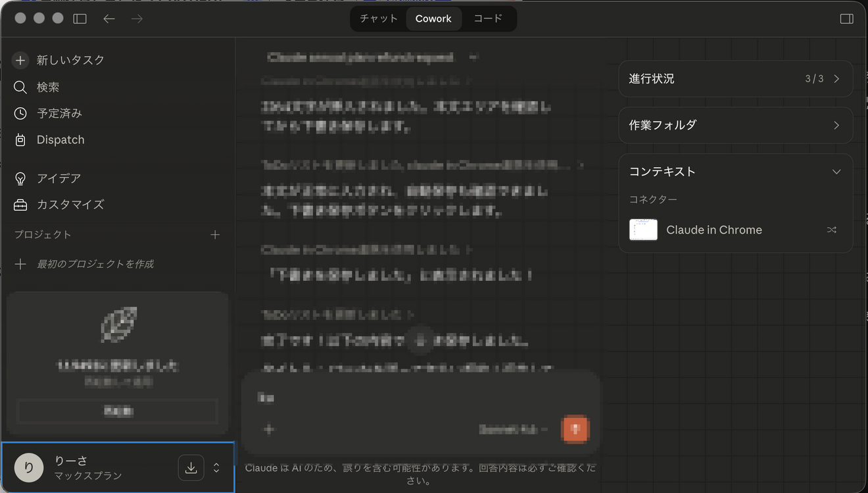868x493 pixels.
Task: Open カスタマイズ settings
Action: [x=70, y=205]
